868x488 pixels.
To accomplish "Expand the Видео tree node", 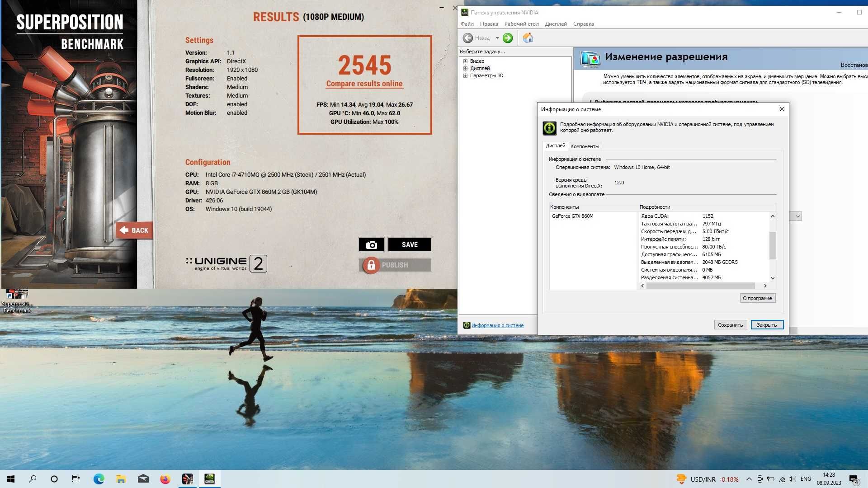I will pyautogui.click(x=465, y=61).
